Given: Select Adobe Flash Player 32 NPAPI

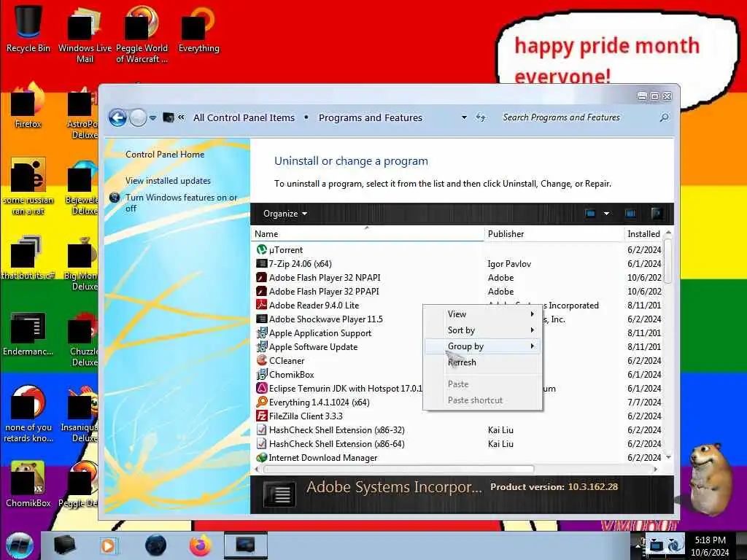Looking at the screenshot, I should pyautogui.click(x=325, y=277).
